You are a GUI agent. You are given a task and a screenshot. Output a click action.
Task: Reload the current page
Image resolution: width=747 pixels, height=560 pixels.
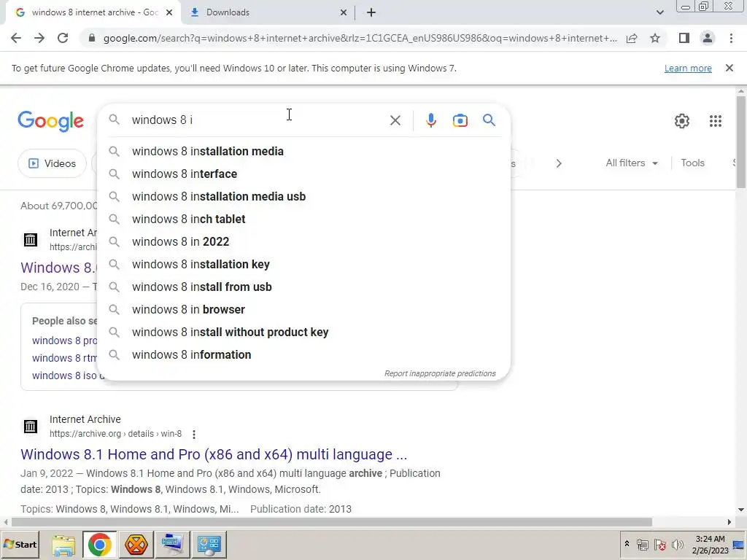[63, 38]
